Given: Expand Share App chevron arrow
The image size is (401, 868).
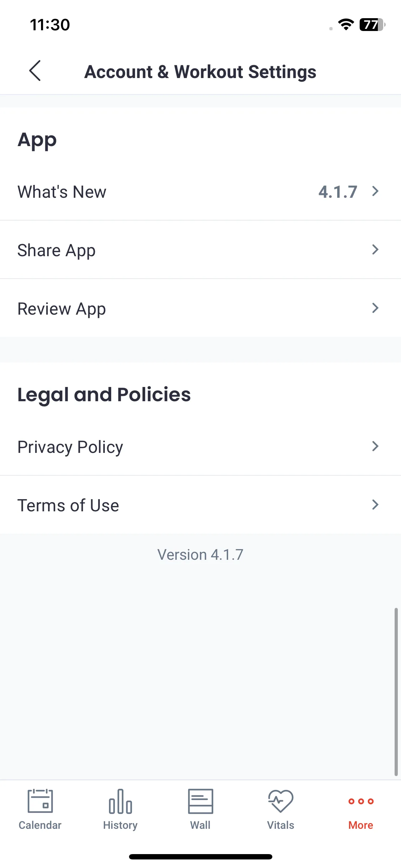Looking at the screenshot, I should 375,249.
